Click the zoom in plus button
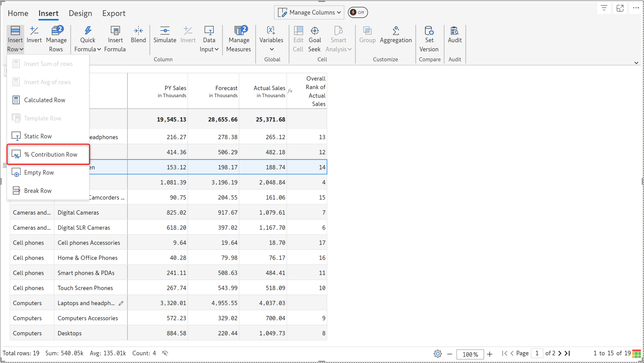 click(490, 354)
